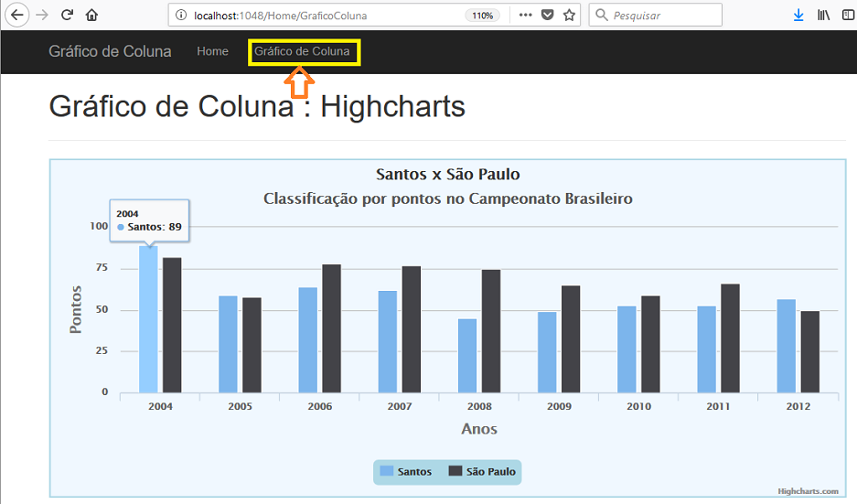Click the São Paulo 2004 column
Image resolution: width=857 pixels, height=504 pixels.
[172, 326]
